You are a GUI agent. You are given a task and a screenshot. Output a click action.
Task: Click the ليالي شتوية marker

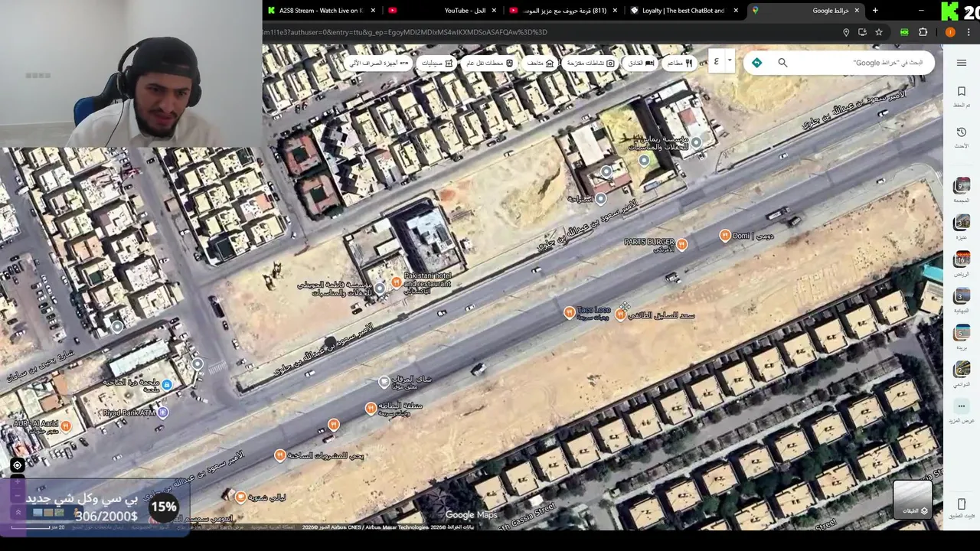coord(240,497)
